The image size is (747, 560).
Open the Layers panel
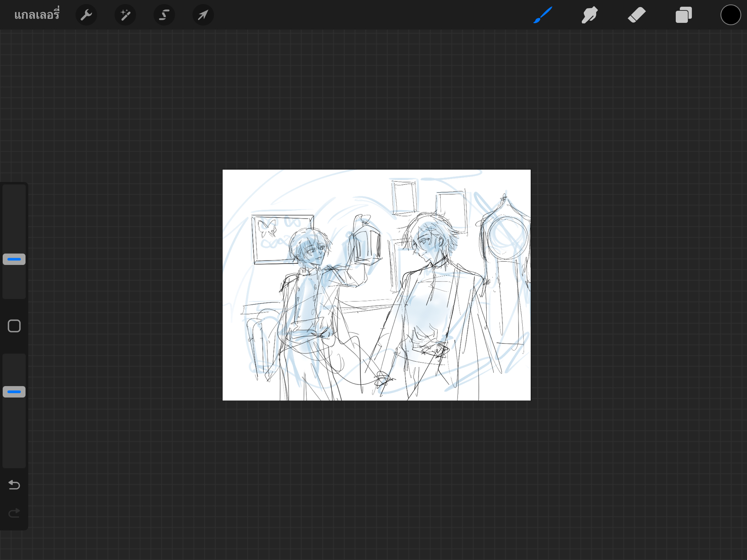click(684, 15)
